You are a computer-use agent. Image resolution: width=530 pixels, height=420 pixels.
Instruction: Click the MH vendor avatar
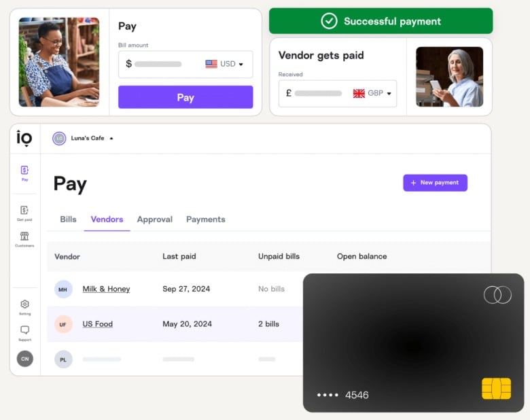coord(63,290)
